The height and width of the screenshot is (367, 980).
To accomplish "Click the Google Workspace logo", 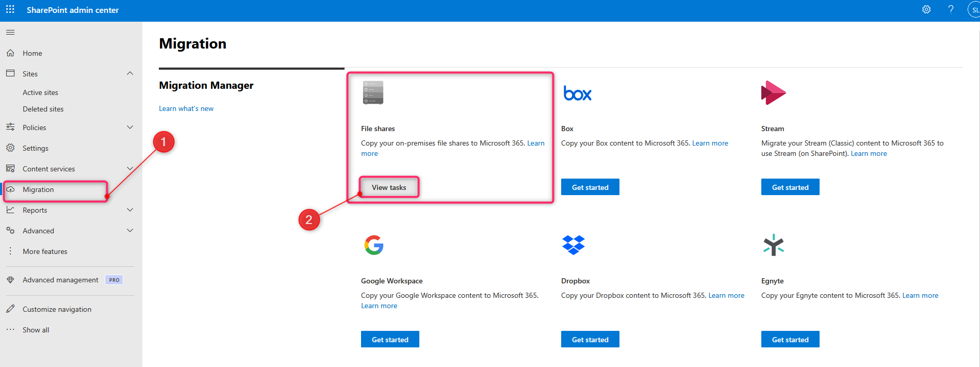I will tap(374, 245).
